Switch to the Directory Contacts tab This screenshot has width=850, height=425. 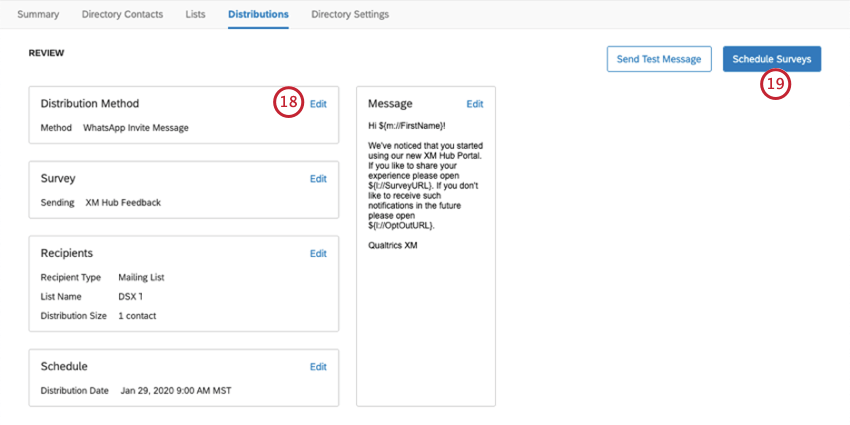point(122,15)
